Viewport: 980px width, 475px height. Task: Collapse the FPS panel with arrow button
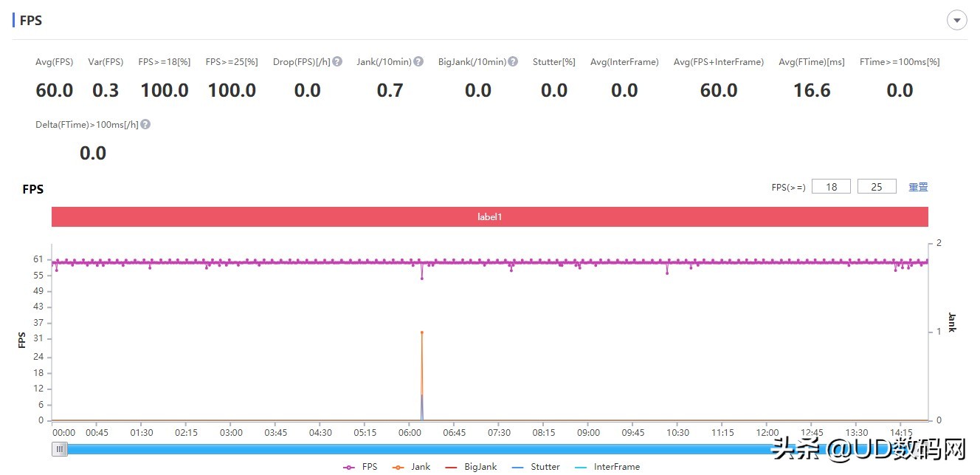click(x=956, y=21)
